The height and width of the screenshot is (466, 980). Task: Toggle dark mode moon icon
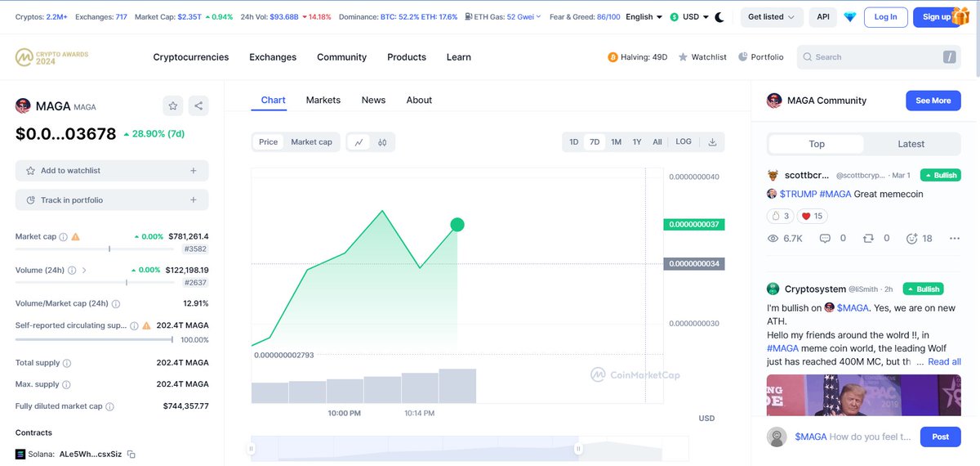click(719, 16)
